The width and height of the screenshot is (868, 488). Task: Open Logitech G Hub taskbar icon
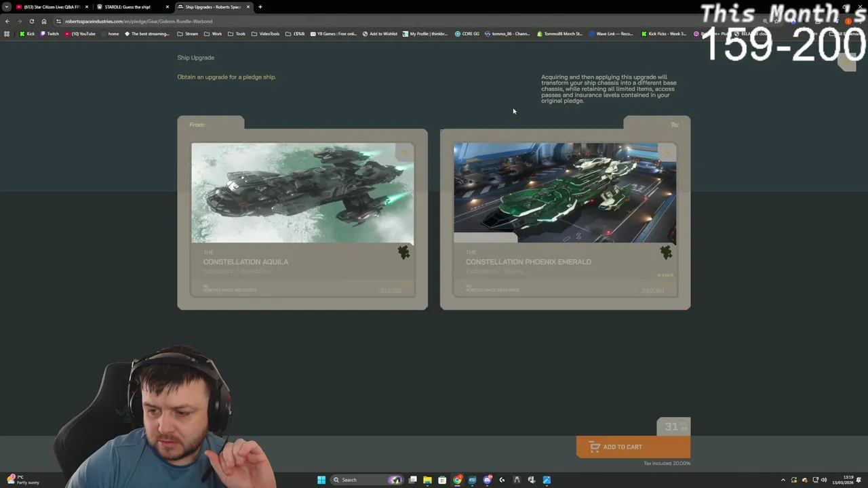[502, 480]
